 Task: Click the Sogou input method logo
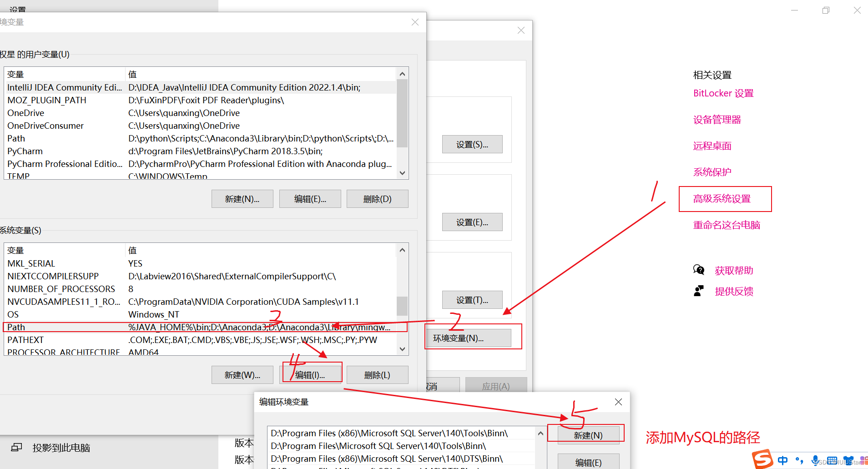(x=762, y=459)
